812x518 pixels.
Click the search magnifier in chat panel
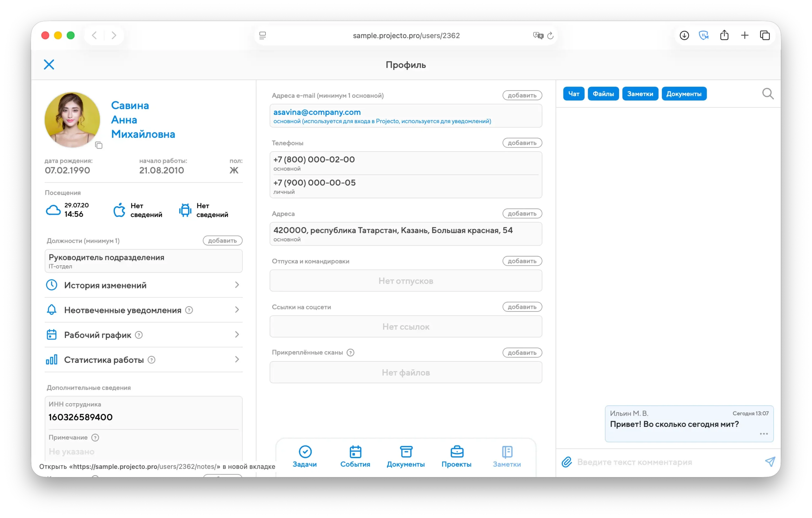[768, 94]
